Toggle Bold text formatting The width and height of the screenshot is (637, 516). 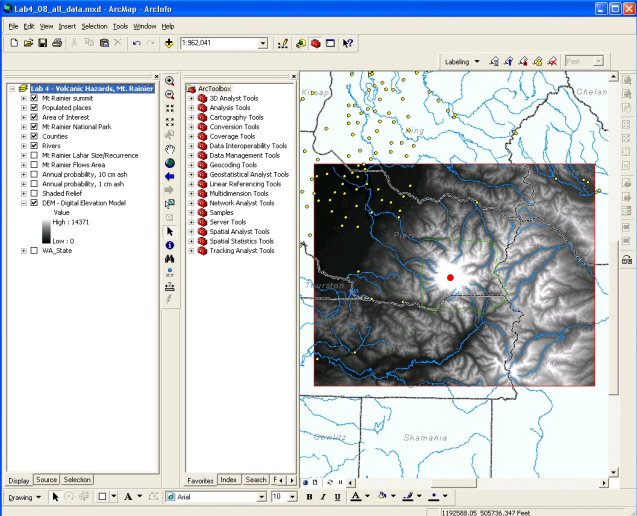309,497
